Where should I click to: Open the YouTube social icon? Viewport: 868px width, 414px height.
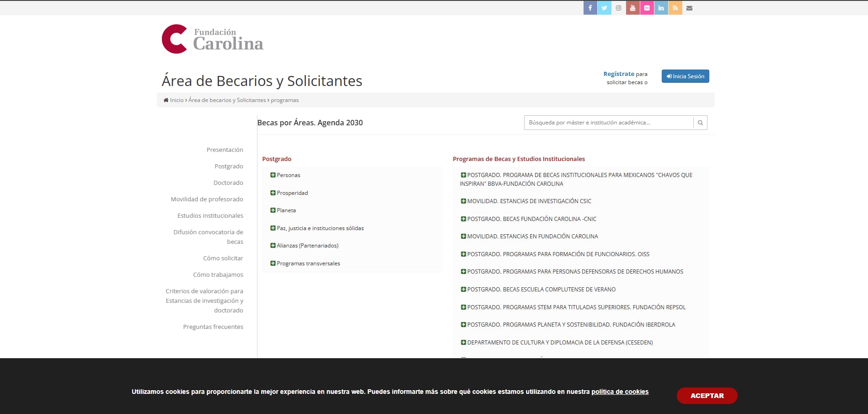tap(632, 8)
